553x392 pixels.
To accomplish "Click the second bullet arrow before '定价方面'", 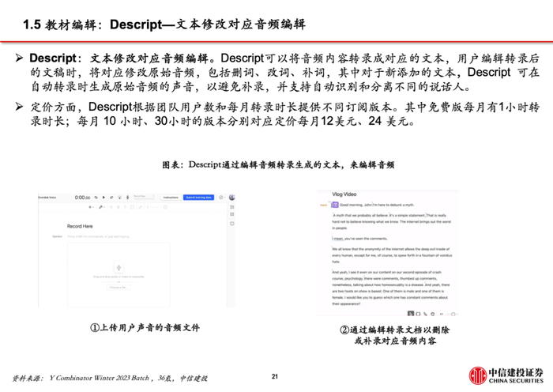I will click(19, 107).
